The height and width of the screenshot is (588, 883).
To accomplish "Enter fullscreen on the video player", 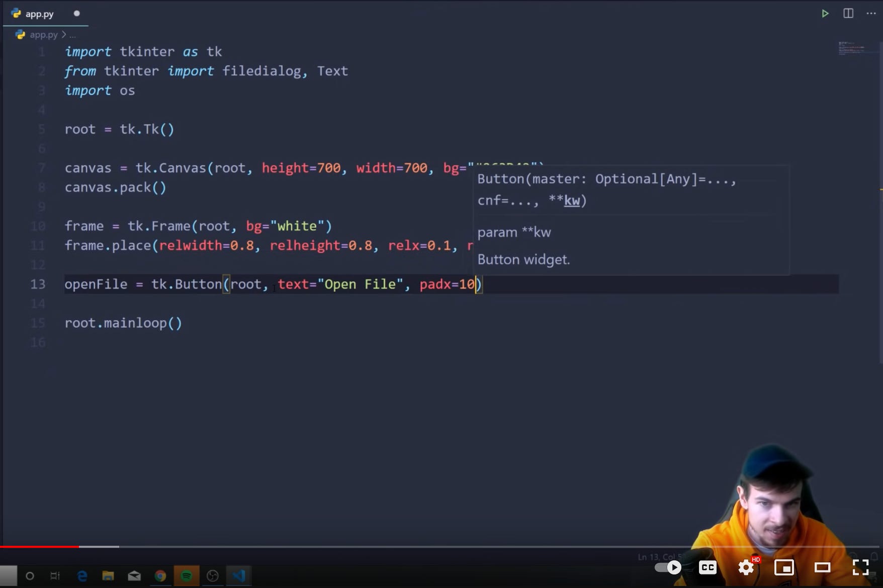I will point(861,567).
